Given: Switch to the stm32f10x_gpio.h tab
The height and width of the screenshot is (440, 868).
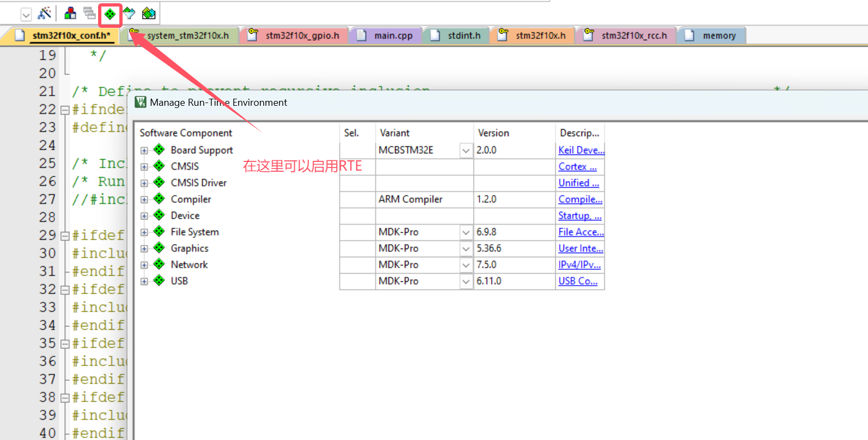Looking at the screenshot, I should click(x=295, y=35).
